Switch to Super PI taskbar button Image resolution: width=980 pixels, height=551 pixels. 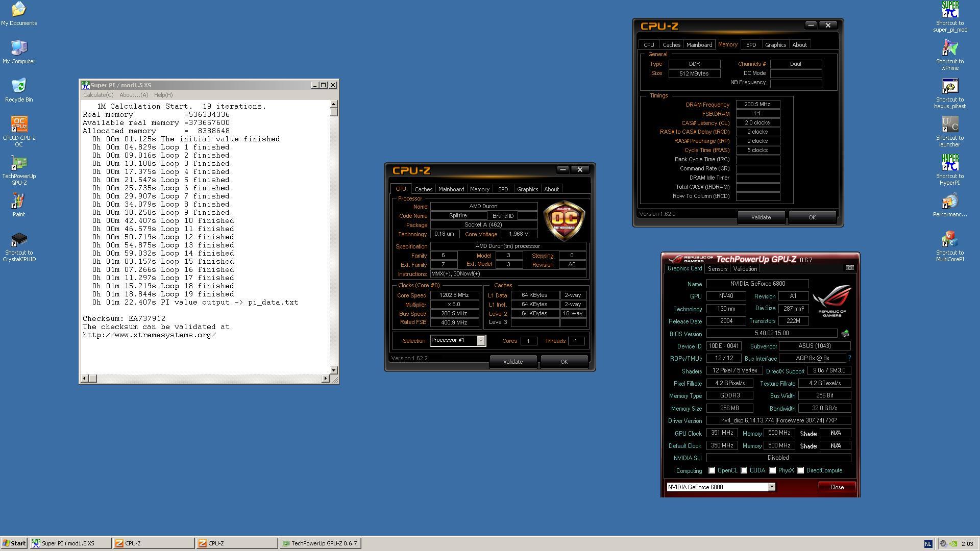click(70, 543)
